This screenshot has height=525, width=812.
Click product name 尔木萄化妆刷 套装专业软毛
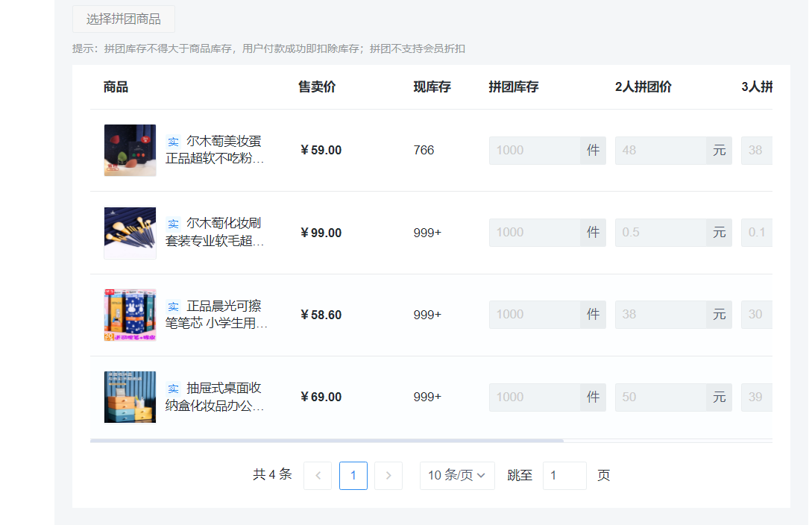point(215,232)
